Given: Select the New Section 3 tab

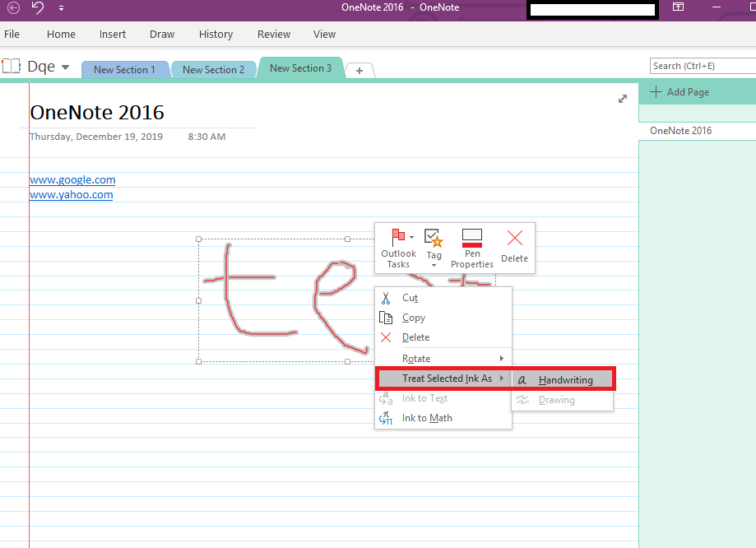Looking at the screenshot, I should 301,68.
